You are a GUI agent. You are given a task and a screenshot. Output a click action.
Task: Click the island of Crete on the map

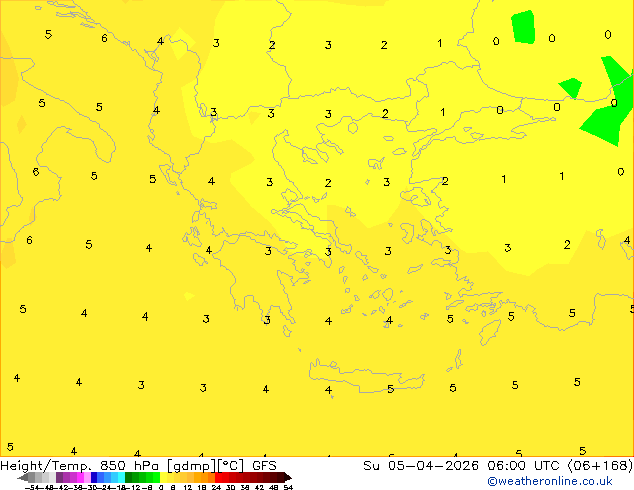(366, 376)
